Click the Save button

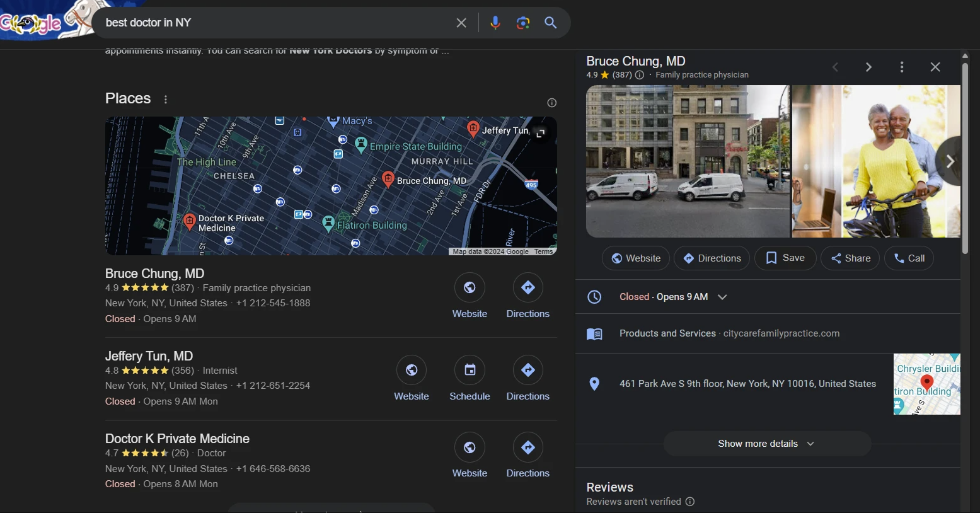pyautogui.click(x=785, y=258)
